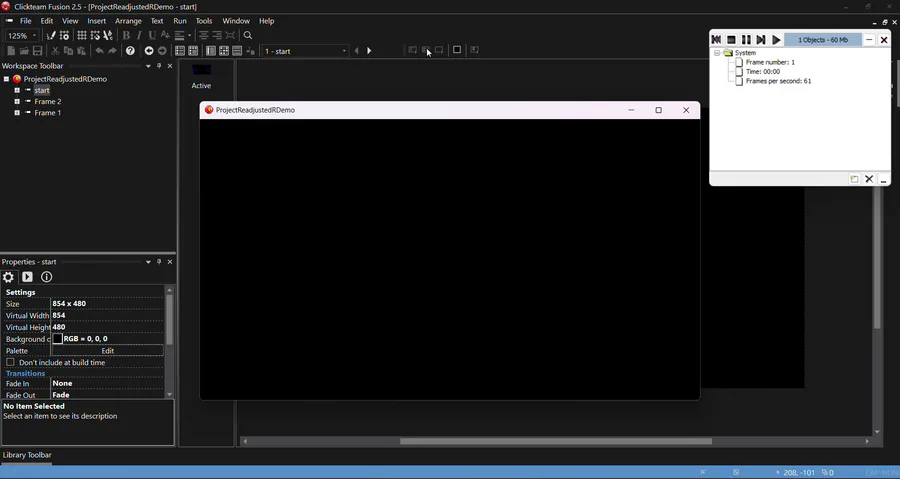The image size is (900, 479).
Task: Select the 'Frame 1' item in workspace
Action: (x=48, y=113)
